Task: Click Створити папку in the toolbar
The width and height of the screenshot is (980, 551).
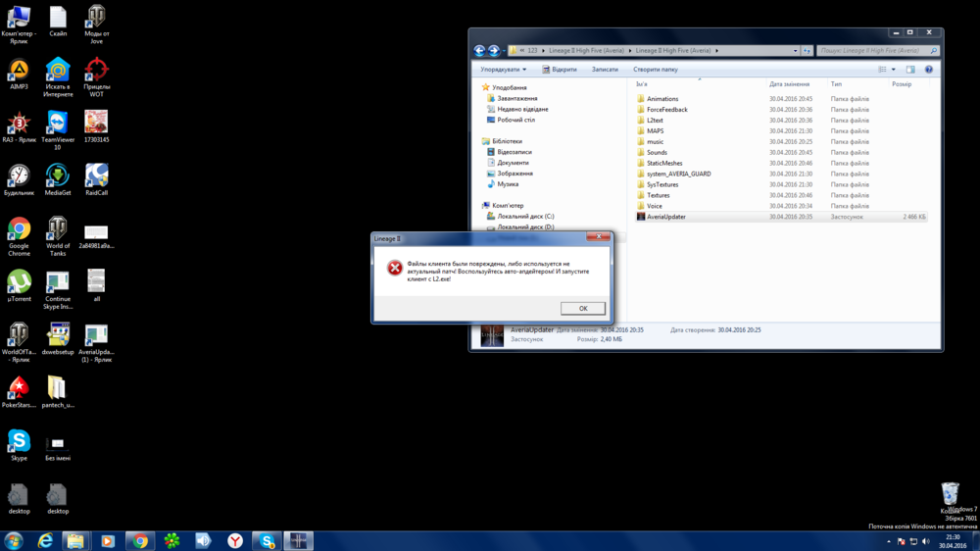Action: tap(655, 70)
